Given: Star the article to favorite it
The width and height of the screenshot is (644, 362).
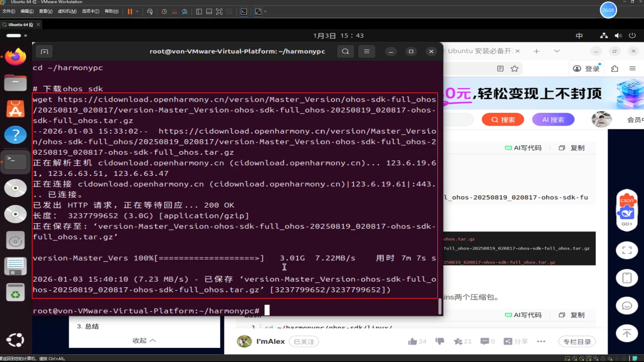Looking at the screenshot, I should point(458,341).
